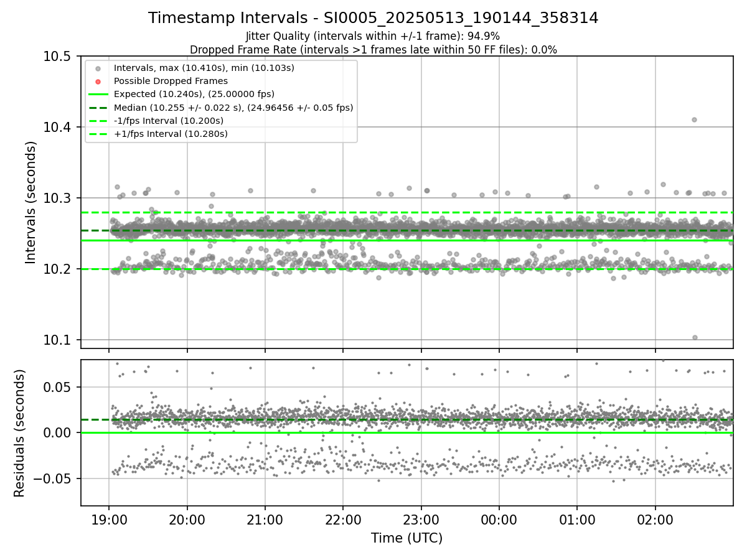Screen dimensions: 747x560
Task: Click legend entry 'Expected (10.240s), (25.00000 fps)'
Action: (x=194, y=94)
